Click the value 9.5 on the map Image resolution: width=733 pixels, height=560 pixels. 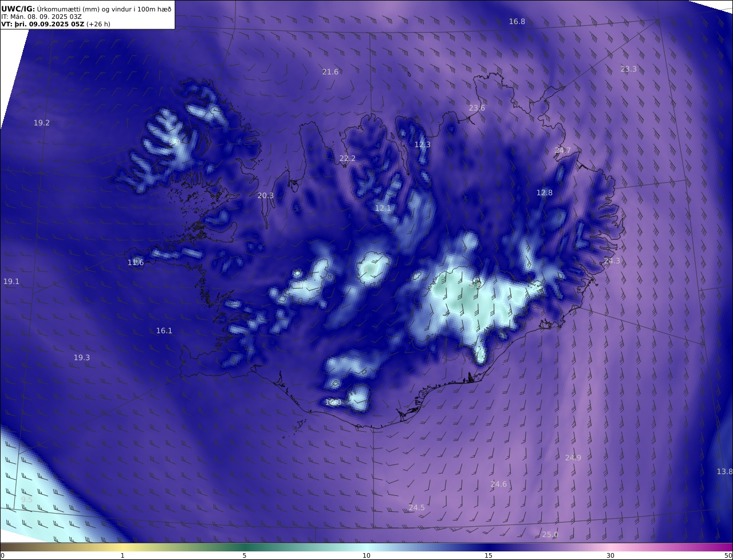pyautogui.click(x=27, y=499)
